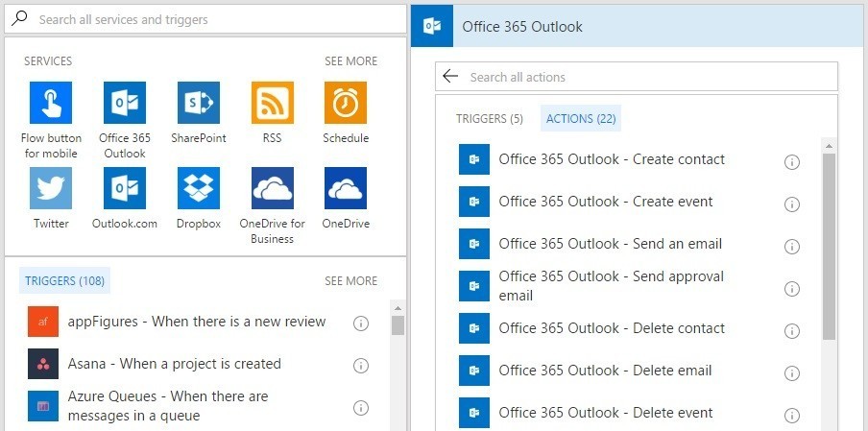Screen dimensions: 868x431
Task: Click the triggers list scroll up arrow
Action: [398, 308]
